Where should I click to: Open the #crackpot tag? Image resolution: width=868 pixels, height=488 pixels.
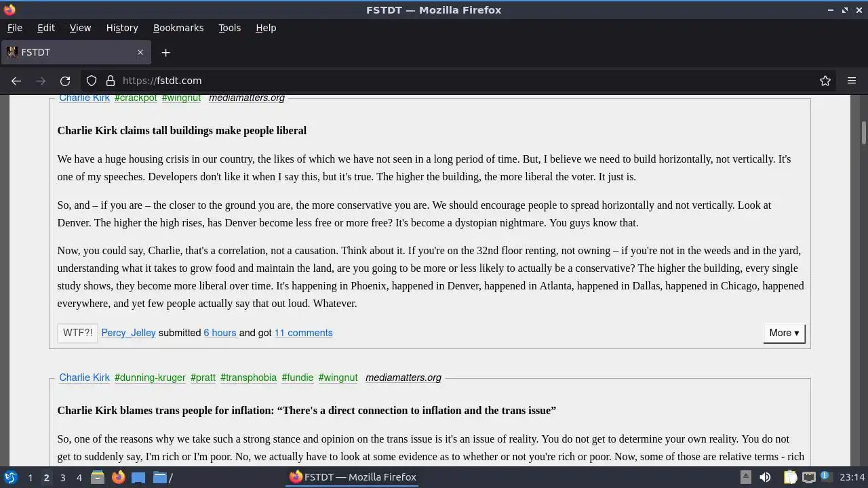click(136, 98)
